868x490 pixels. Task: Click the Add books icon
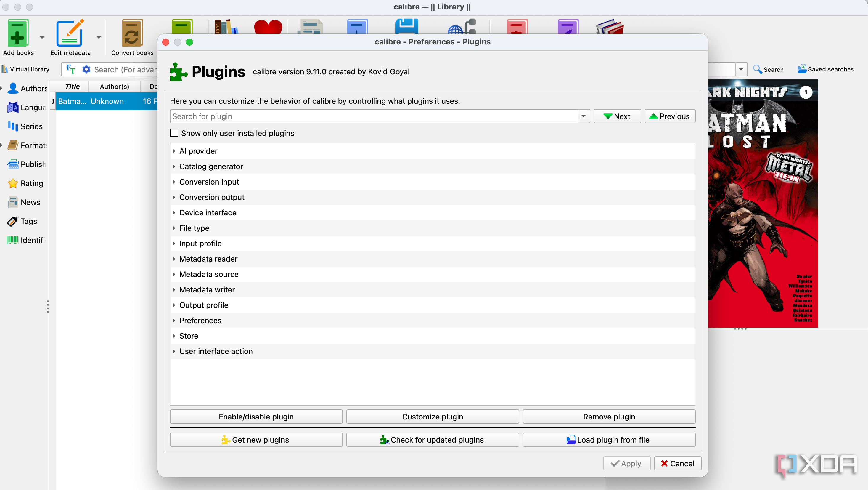point(18,33)
